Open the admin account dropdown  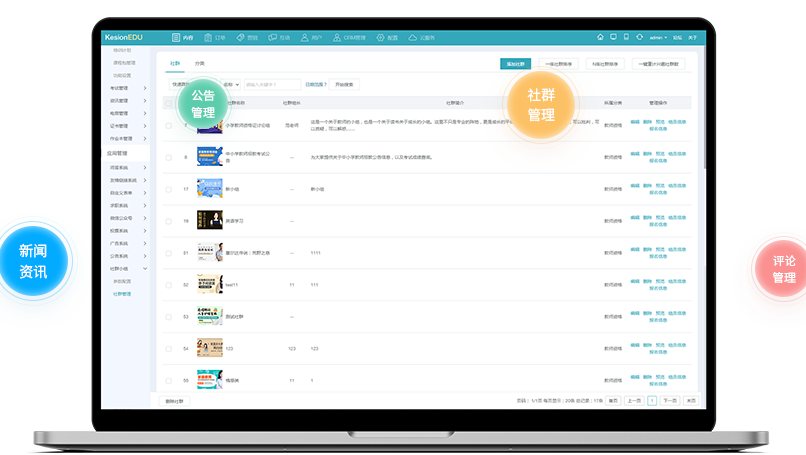(x=658, y=37)
